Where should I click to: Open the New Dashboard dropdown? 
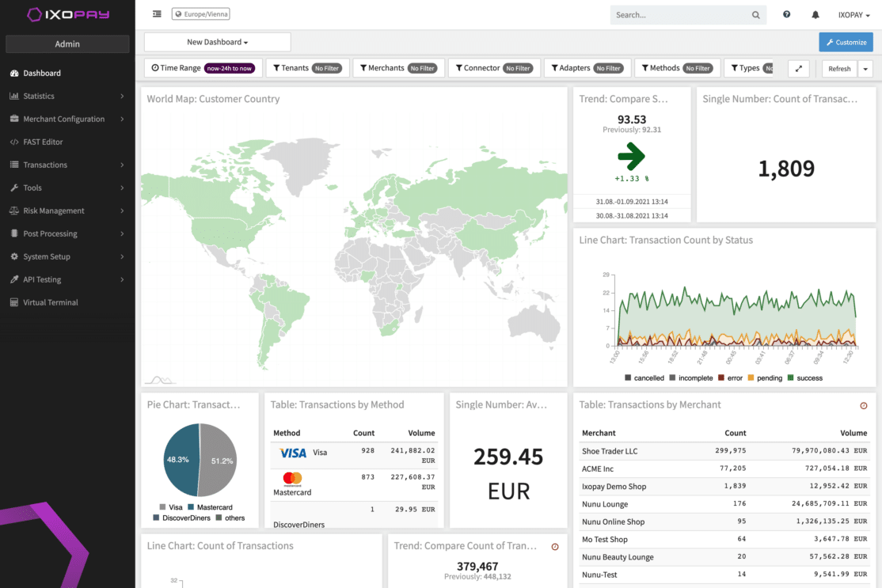217,42
